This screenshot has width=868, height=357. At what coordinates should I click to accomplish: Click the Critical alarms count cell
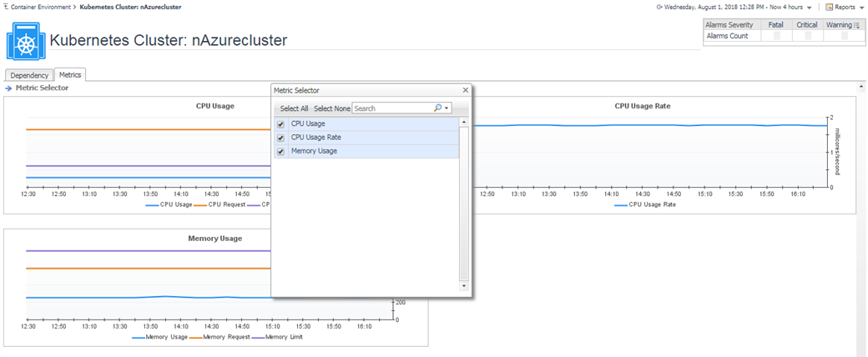point(808,35)
